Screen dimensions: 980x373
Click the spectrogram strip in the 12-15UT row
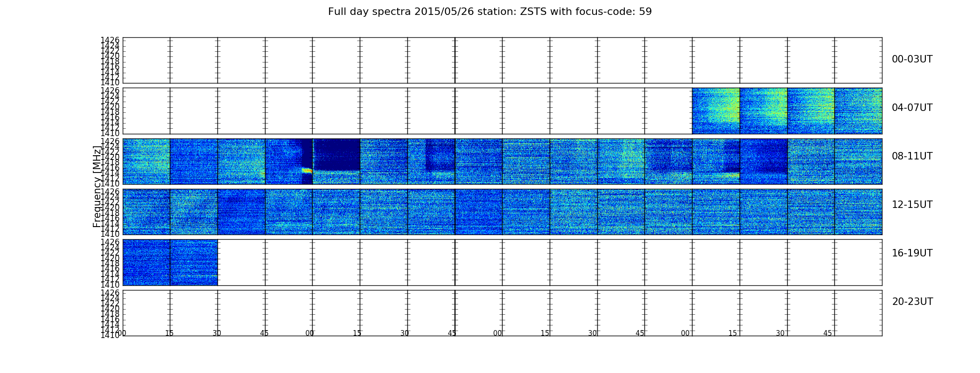502,212
